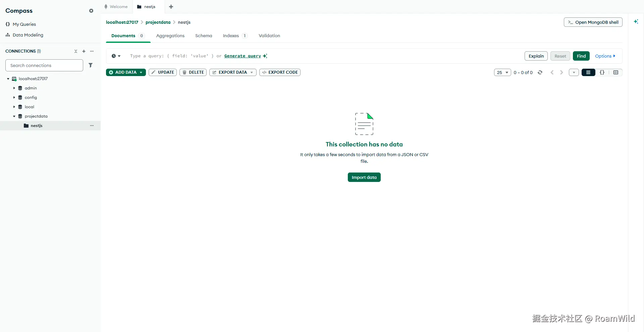Switch to Validation tab
This screenshot has height=332, width=644.
(269, 36)
